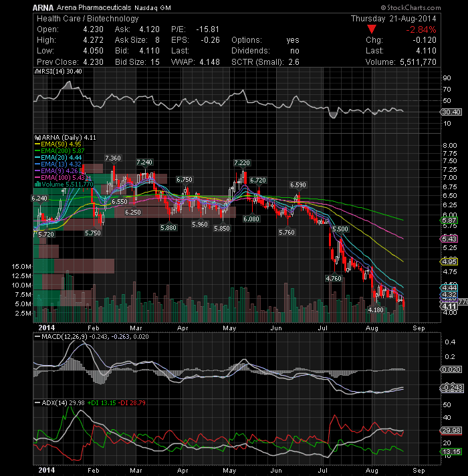Click the 30.40 RSI tag on right axis
This screenshot has width=468, height=476.
(x=451, y=112)
